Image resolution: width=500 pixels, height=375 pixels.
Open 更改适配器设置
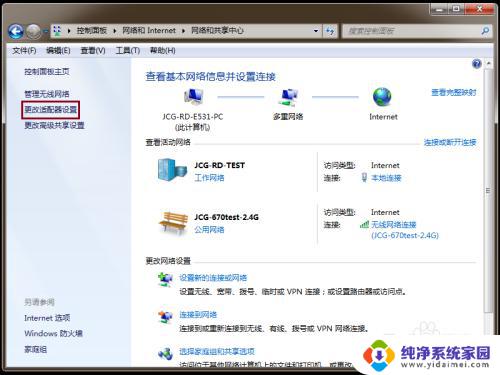point(51,110)
